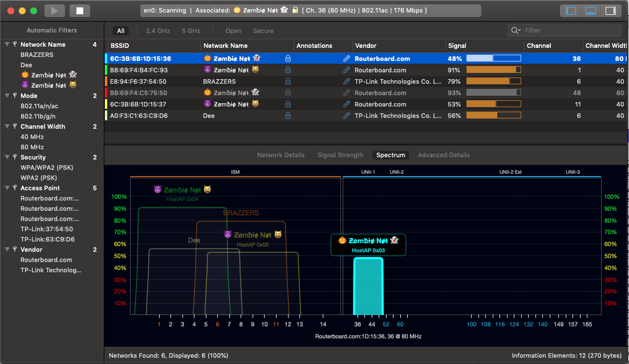Select the All filter toggle
Screen dimensions: 629x364
tap(121, 31)
